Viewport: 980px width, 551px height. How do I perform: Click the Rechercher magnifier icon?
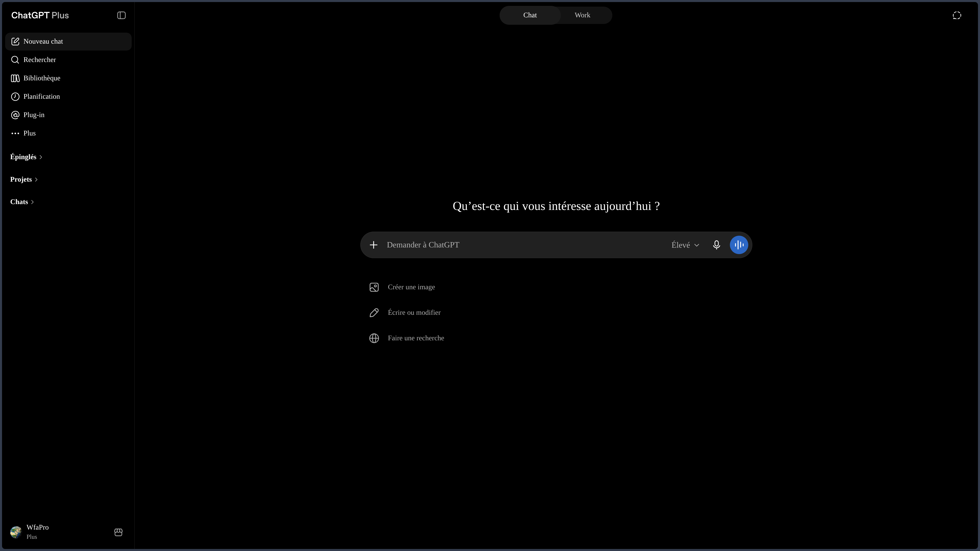click(x=15, y=60)
